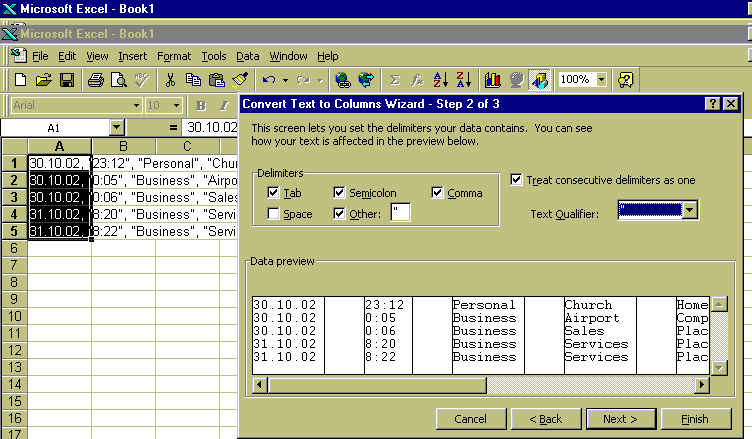This screenshot has width=752, height=439.
Task: Click the Cancel button in wizard
Action: pos(471,419)
